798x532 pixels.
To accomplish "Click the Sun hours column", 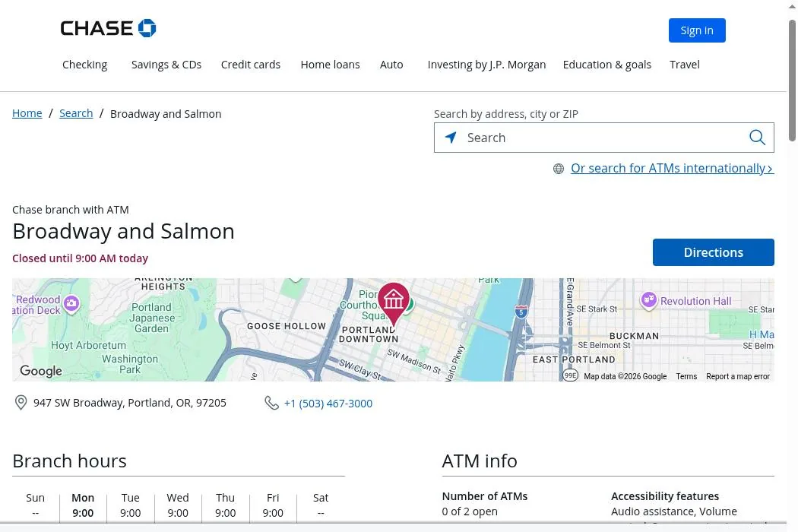I will tap(35, 505).
